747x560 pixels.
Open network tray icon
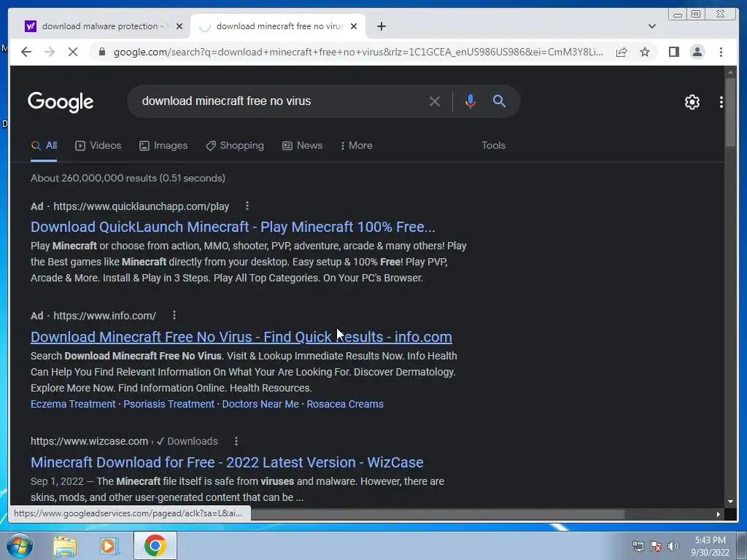point(638,546)
